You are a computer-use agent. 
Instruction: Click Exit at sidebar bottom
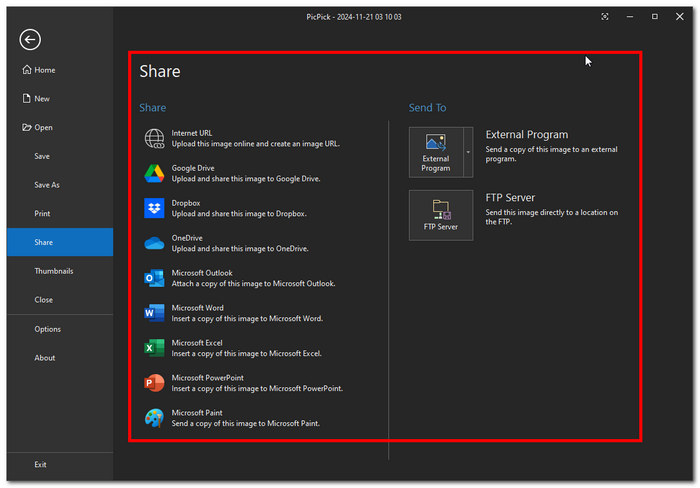[60, 464]
